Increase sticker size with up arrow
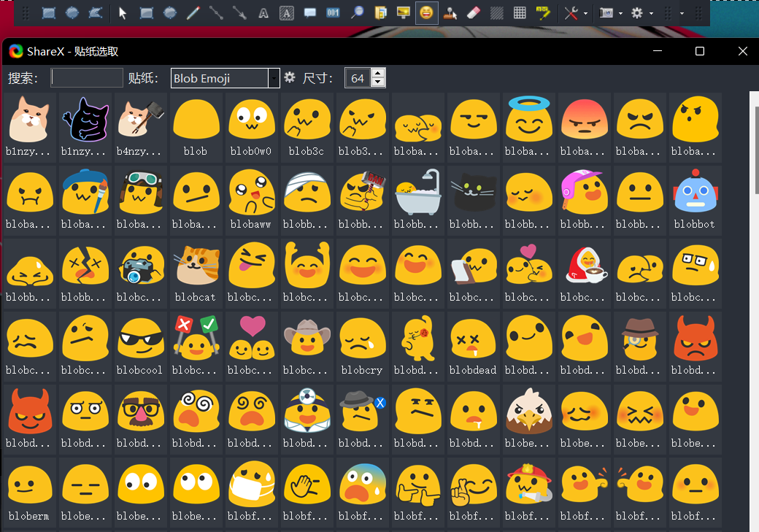 pos(378,73)
